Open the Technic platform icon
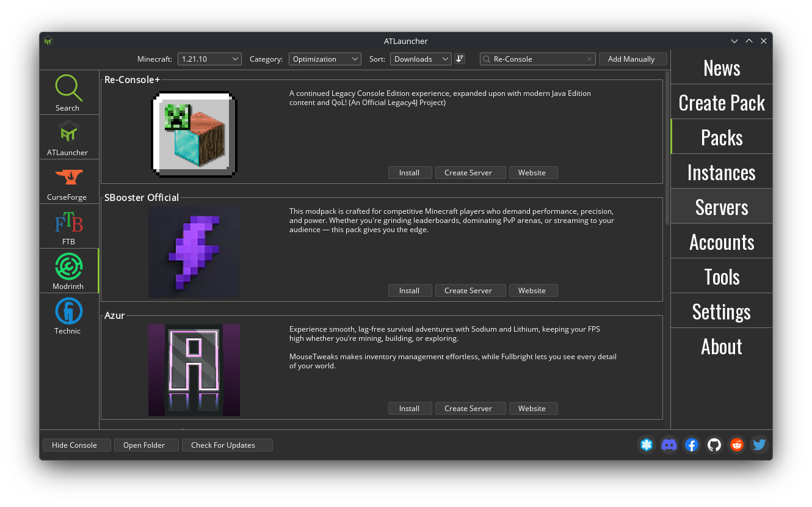 [x=68, y=315]
